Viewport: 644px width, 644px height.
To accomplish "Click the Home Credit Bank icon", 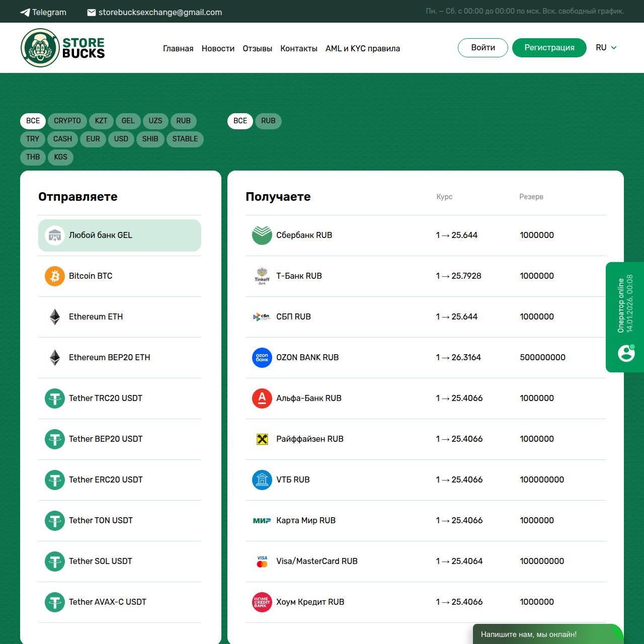I will tap(262, 602).
